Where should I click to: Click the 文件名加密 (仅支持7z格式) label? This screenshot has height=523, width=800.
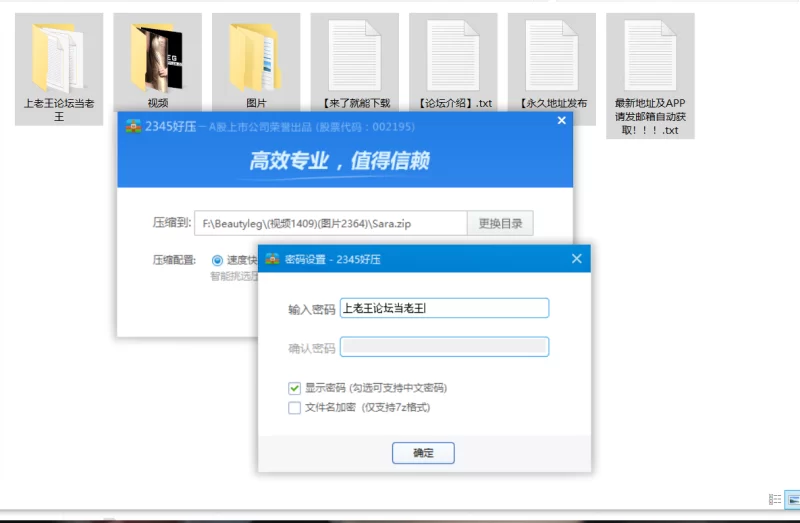click(x=367, y=408)
